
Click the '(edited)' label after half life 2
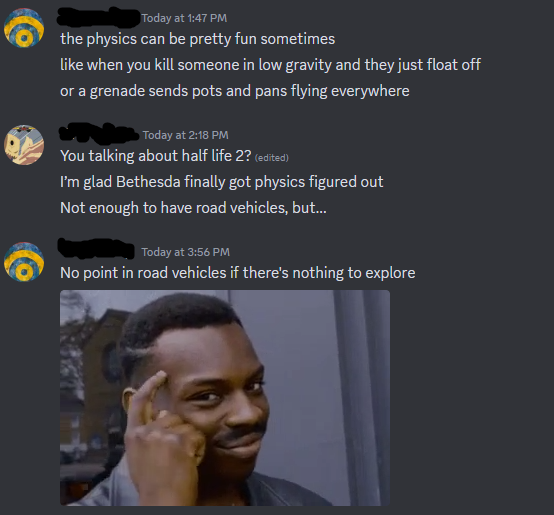pos(272,158)
